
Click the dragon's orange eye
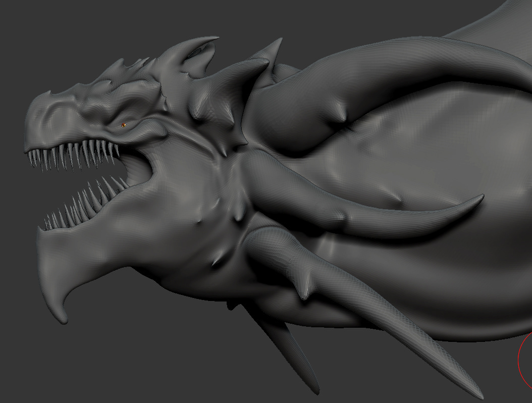124,125
